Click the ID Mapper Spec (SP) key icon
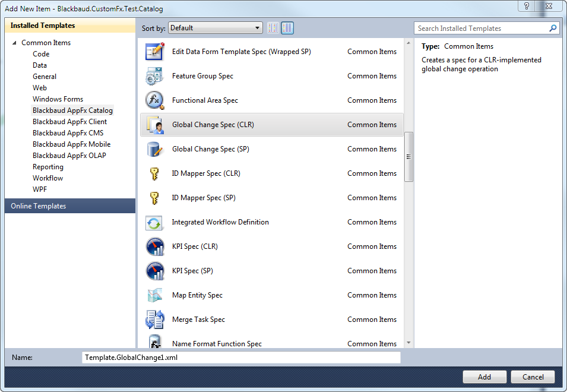The width and height of the screenshot is (567, 392). (x=155, y=198)
